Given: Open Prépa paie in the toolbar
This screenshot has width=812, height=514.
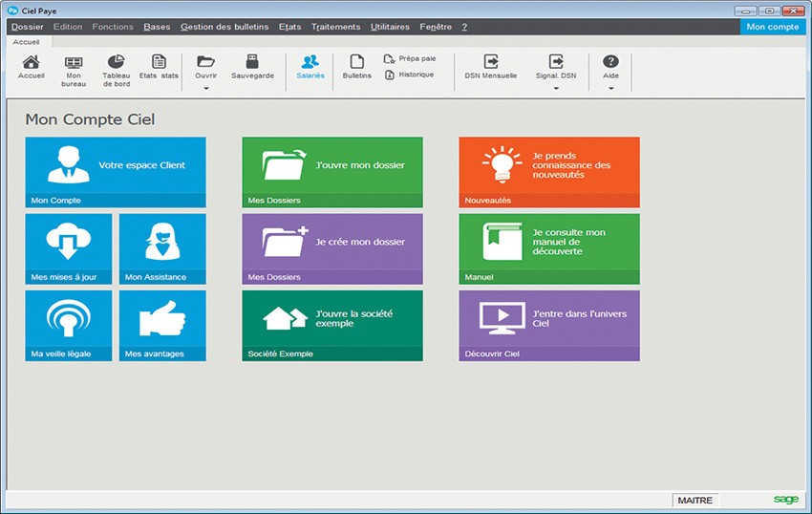Looking at the screenshot, I should point(410,58).
